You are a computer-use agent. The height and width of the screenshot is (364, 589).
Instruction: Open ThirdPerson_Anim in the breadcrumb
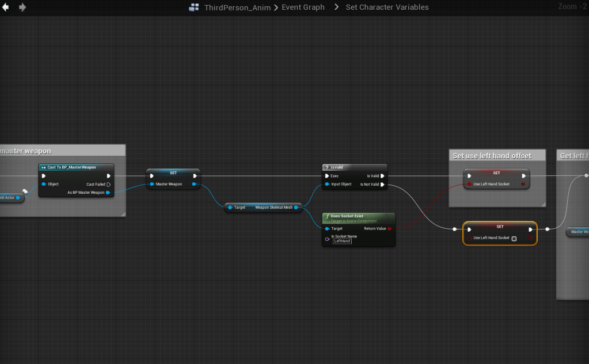(x=237, y=7)
